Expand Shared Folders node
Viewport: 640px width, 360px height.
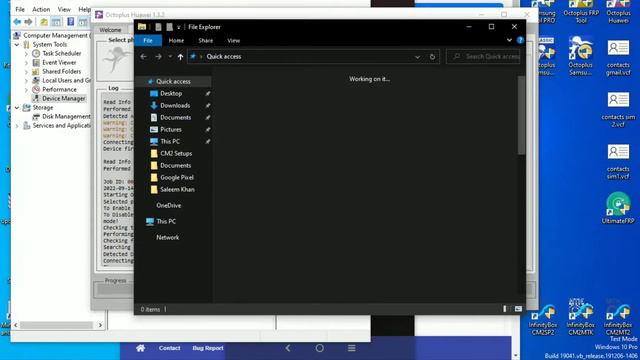pos(26,71)
